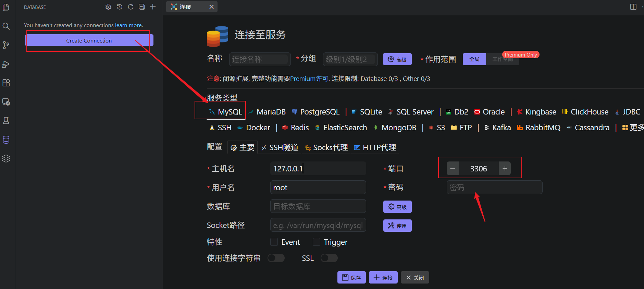This screenshot has height=289, width=644.
Task: Close the 连接 editor tab
Action: pyautogui.click(x=211, y=7)
